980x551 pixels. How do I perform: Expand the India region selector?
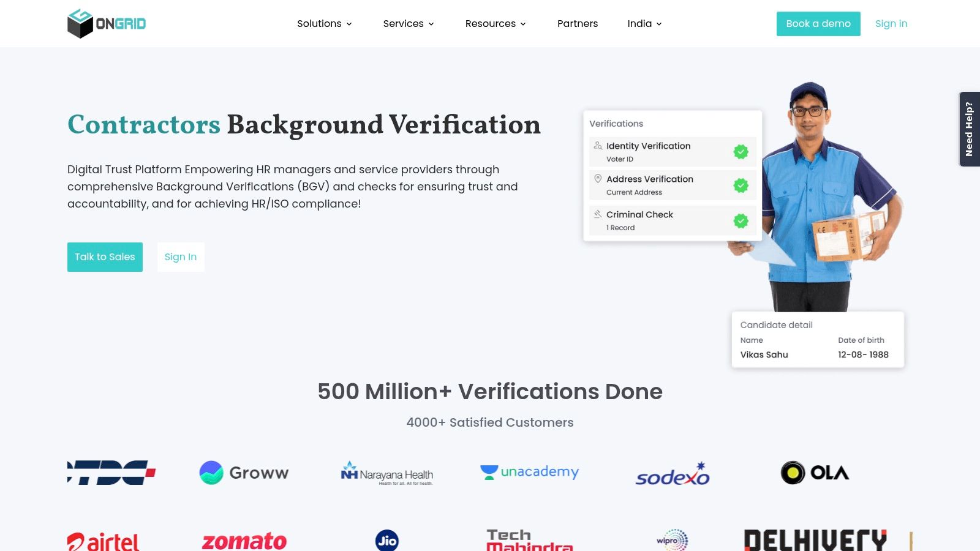[644, 23]
